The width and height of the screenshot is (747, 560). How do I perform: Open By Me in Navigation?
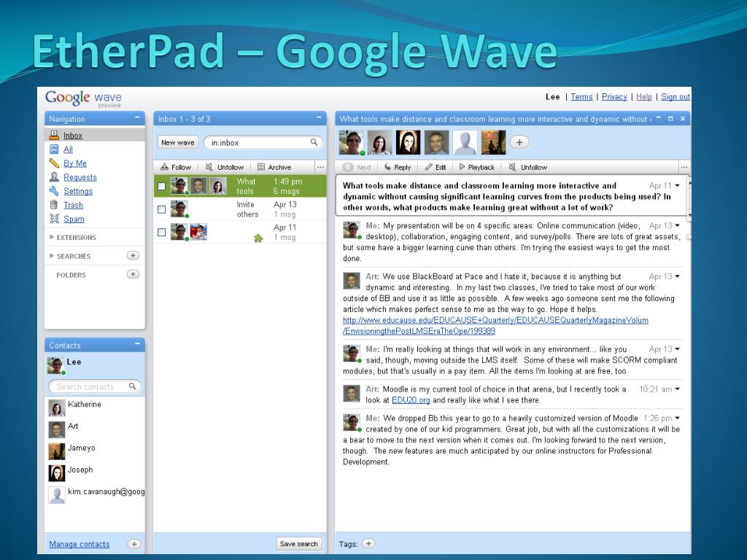click(75, 163)
